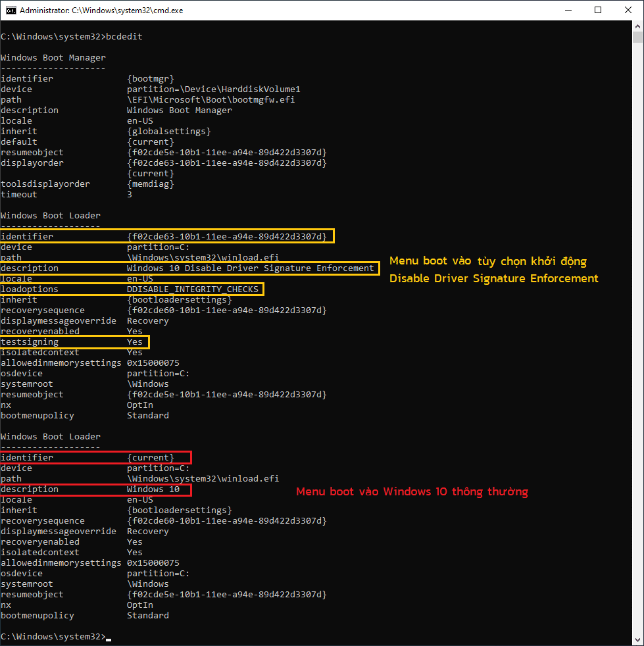Click the "loadoptions" label
Viewport: 644px width, 646px height.
coord(30,289)
